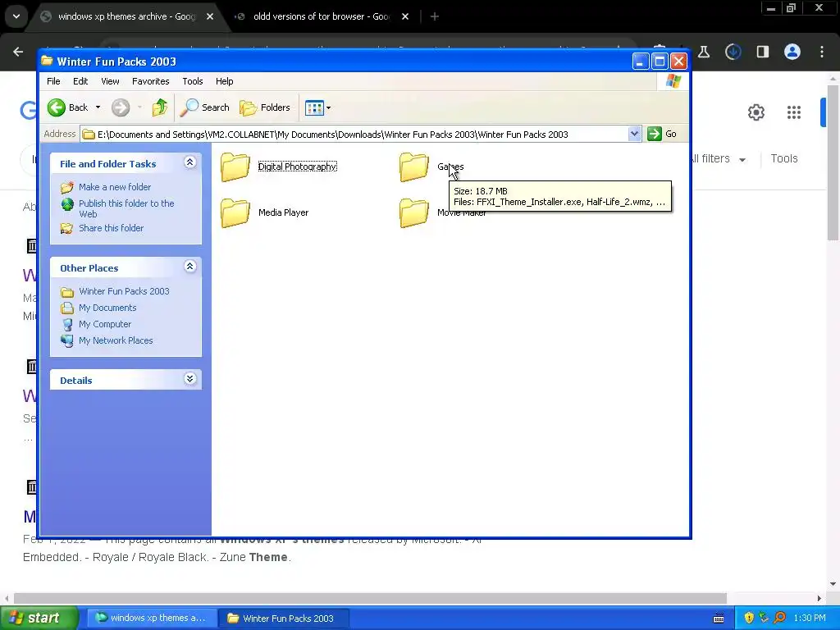Select the Media Player folder icon
The image size is (840, 630).
click(235, 212)
